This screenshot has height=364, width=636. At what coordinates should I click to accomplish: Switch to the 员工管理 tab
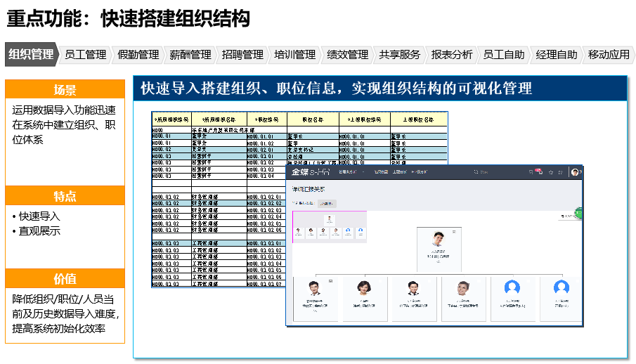[86, 55]
